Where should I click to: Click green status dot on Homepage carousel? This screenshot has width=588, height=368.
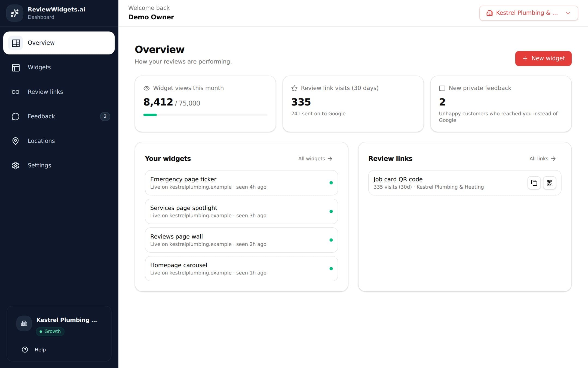click(331, 269)
